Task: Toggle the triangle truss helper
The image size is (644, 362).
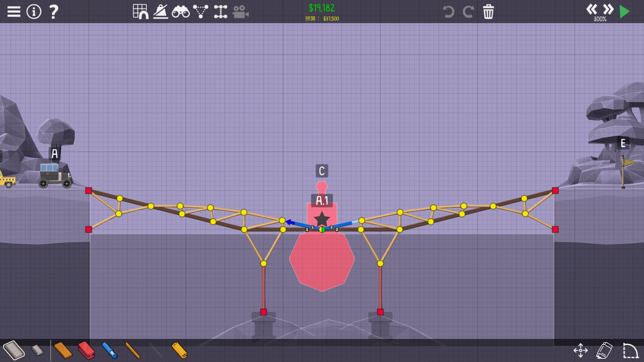Action: [201, 12]
